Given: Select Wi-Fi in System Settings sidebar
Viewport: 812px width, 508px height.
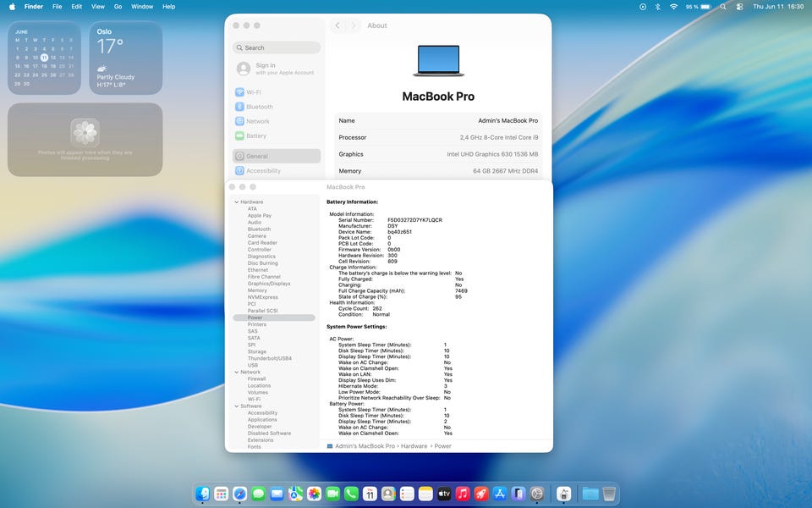Looking at the screenshot, I should pyautogui.click(x=276, y=92).
